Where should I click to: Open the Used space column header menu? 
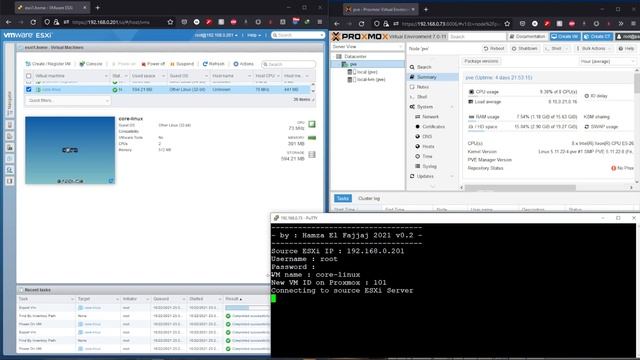[164, 76]
